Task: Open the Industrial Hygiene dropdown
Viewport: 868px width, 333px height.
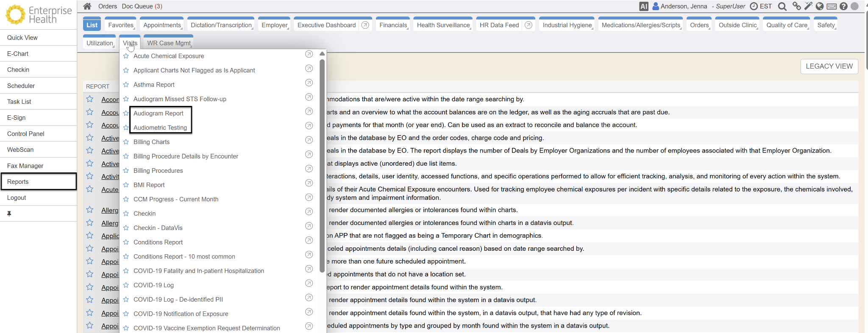Action: (567, 25)
